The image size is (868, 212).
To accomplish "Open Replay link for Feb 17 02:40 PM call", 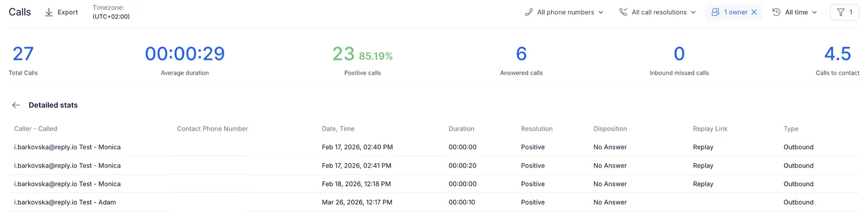I will [x=703, y=147].
